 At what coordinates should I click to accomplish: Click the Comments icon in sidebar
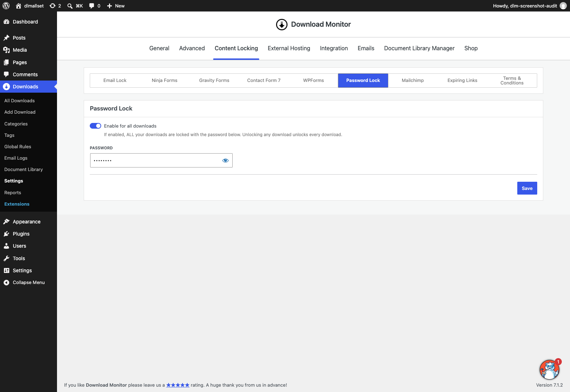6,74
